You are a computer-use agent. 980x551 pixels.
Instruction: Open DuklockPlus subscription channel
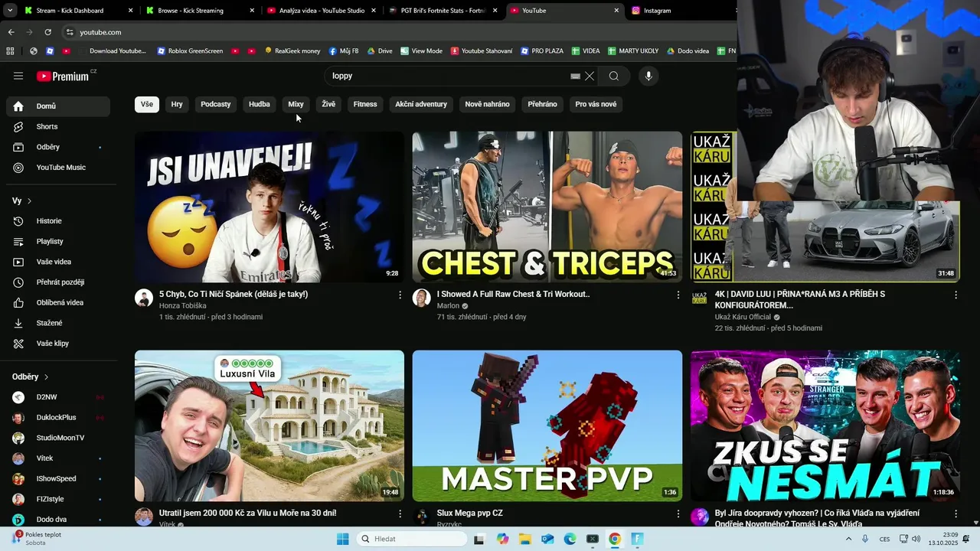click(58, 418)
